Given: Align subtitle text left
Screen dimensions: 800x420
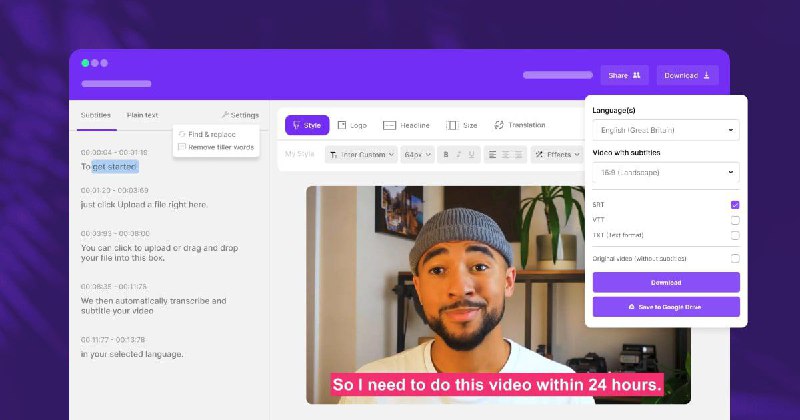Looking at the screenshot, I should (x=492, y=155).
